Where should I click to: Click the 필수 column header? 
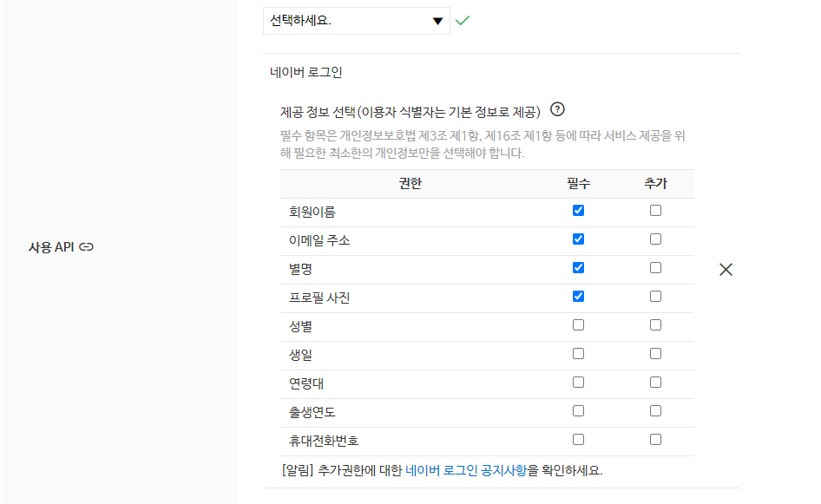pos(579,184)
